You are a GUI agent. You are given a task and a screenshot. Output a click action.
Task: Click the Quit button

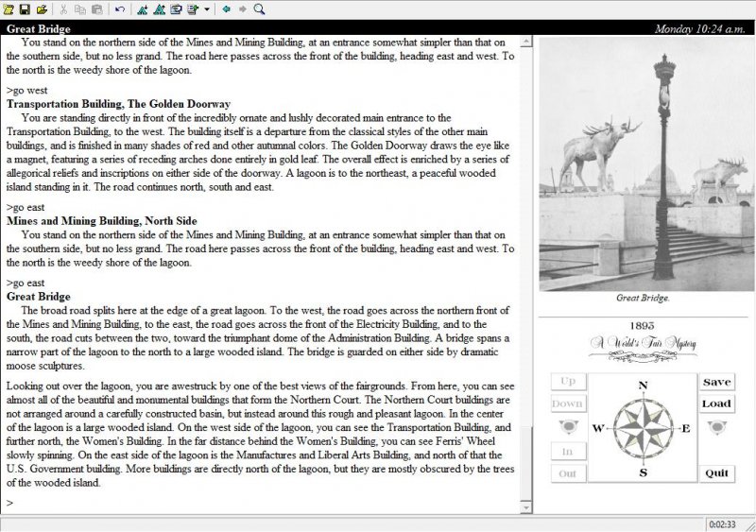(x=717, y=473)
